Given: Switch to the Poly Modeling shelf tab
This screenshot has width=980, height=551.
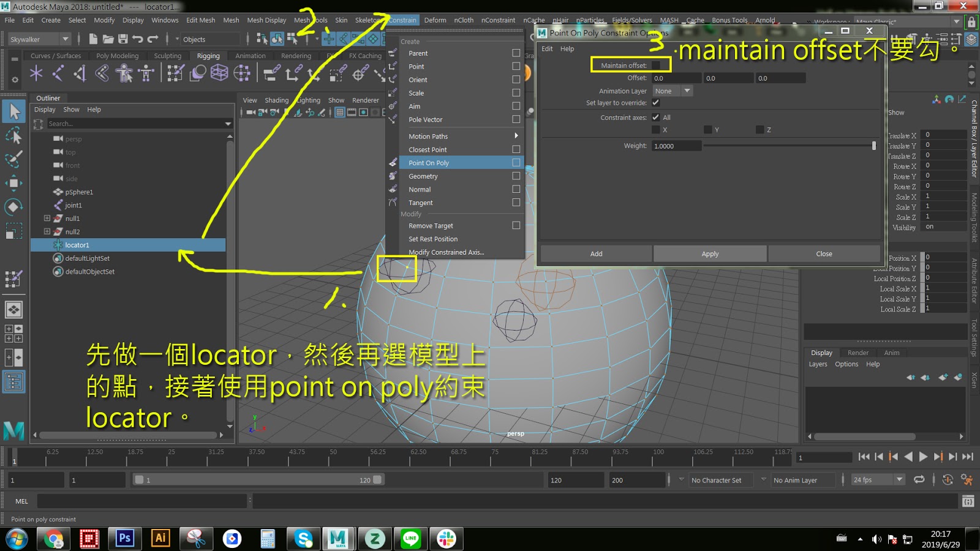Looking at the screenshot, I should click(x=118, y=55).
